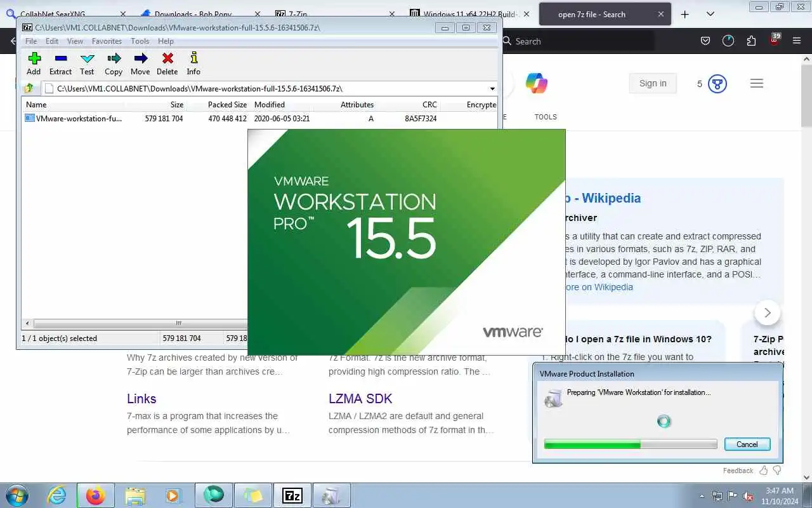Open the Help menu in 7-Zip
Screen dimensions: 812x508
(x=166, y=41)
